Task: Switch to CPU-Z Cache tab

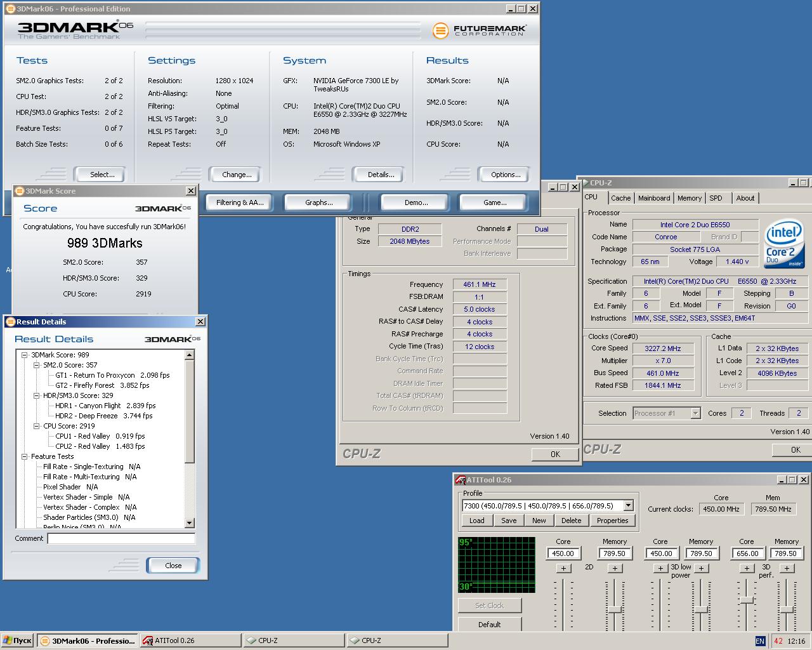Action: pos(620,198)
